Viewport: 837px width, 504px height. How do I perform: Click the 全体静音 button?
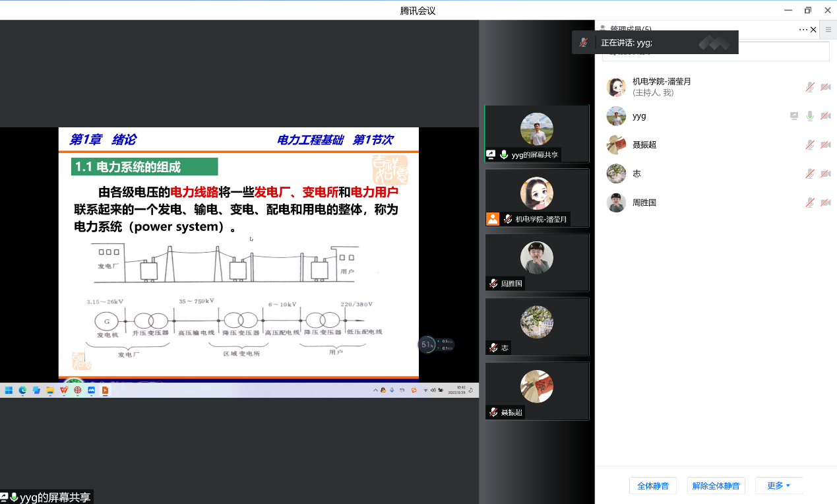pyautogui.click(x=653, y=486)
